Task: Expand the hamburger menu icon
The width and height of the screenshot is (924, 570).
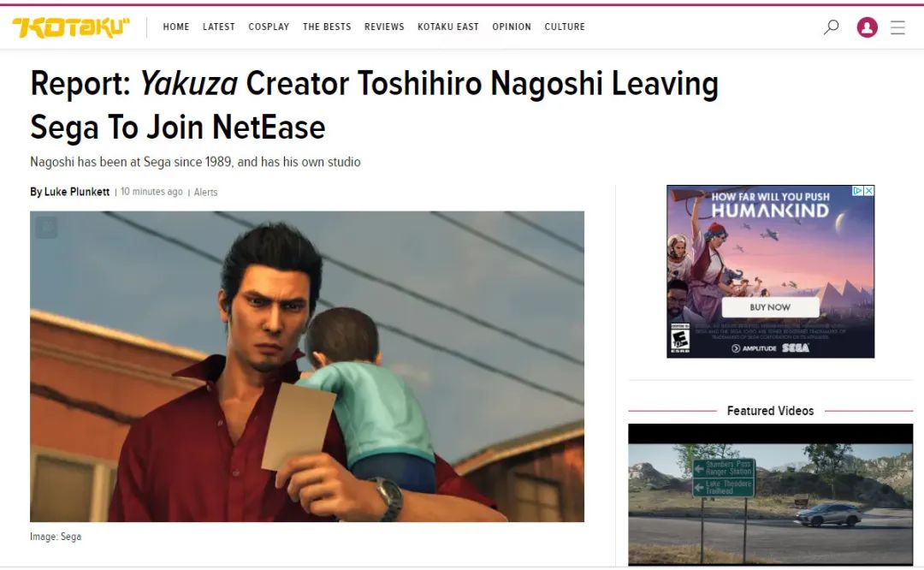Action: pos(897,27)
